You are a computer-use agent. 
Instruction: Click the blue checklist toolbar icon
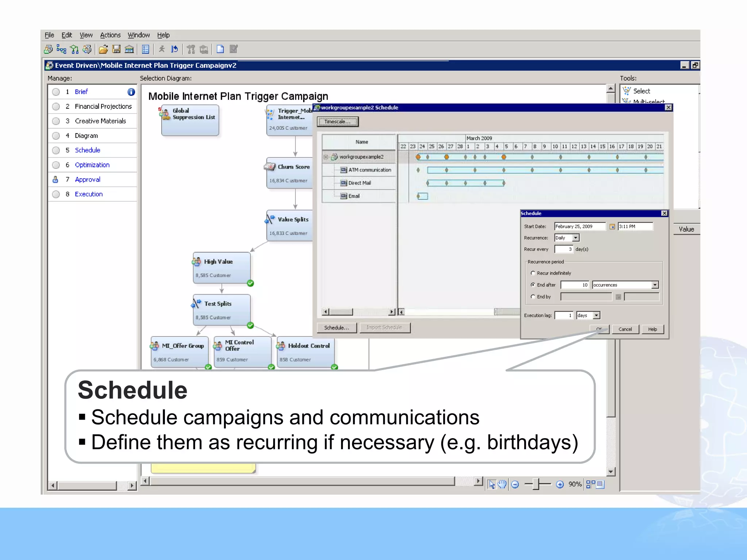coord(146,49)
